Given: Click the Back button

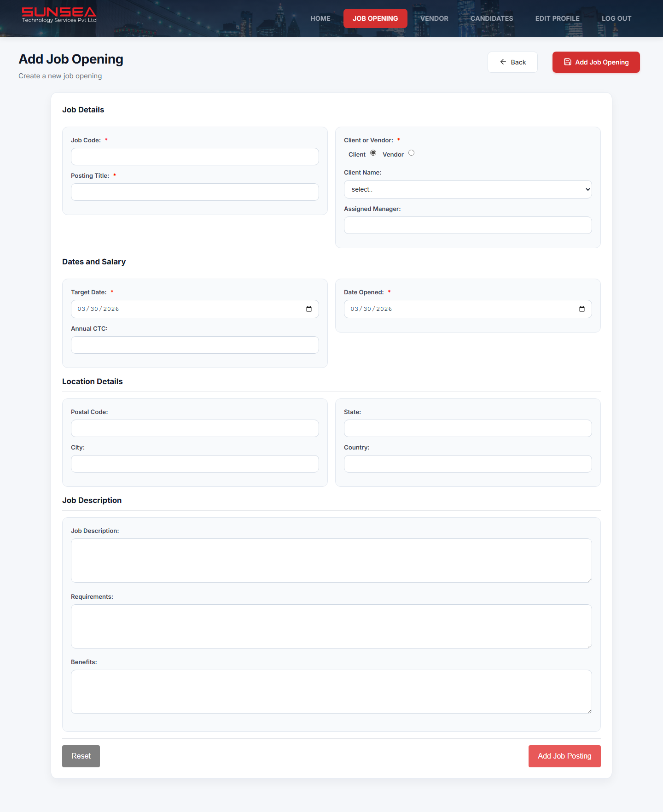Looking at the screenshot, I should click(x=512, y=62).
